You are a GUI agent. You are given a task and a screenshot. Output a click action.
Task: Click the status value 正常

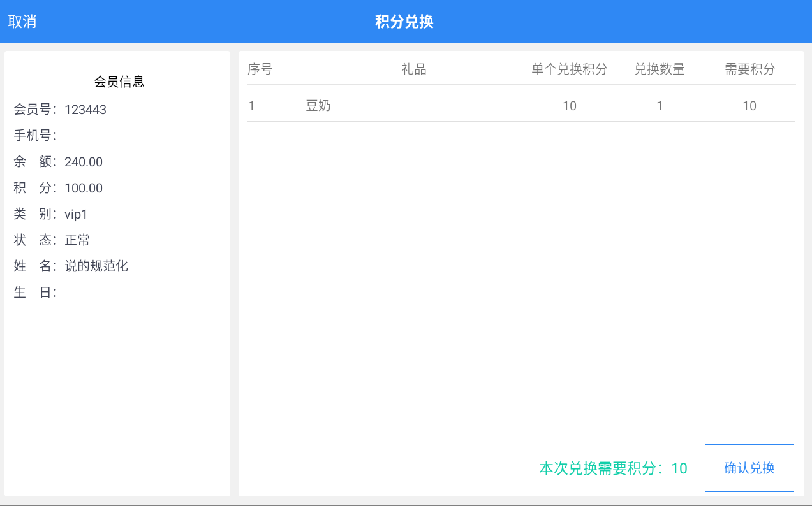point(77,240)
